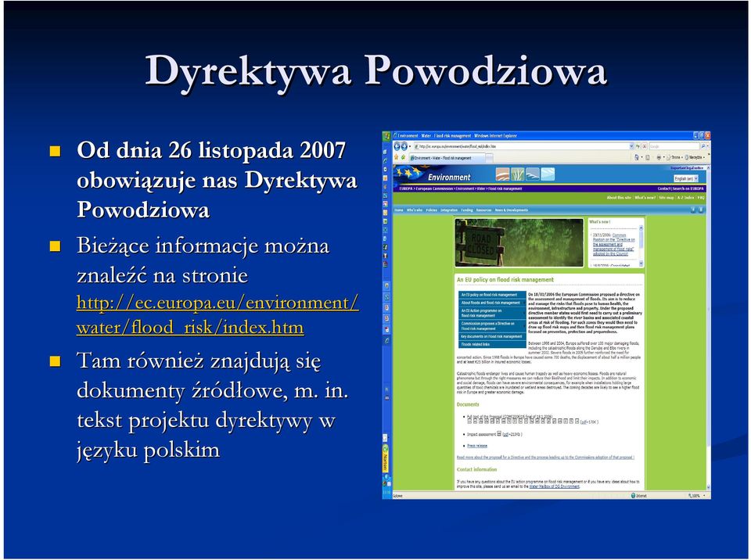Click Contact link in the purple bar
751x560 pixels.
(x=664, y=188)
